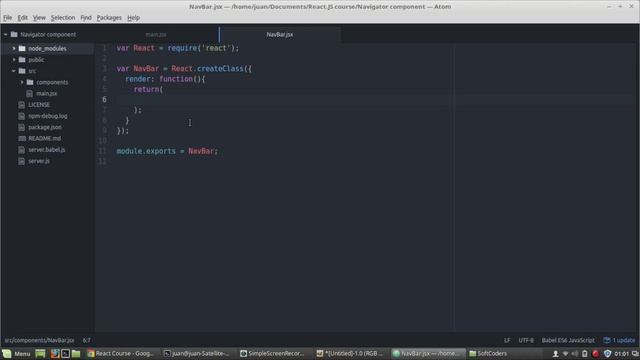Click the LICENSE file icon

[22, 105]
